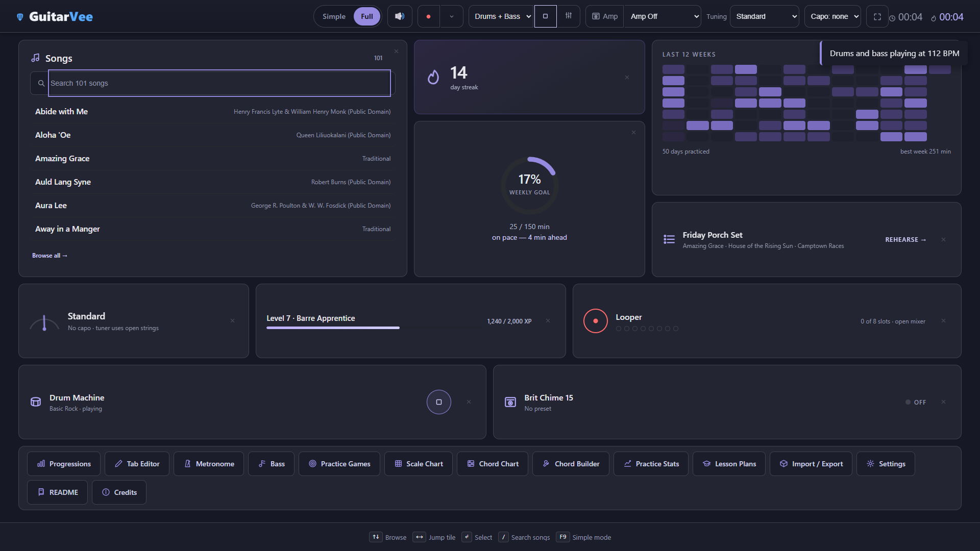
Task: Open Import / Export
Action: pos(811,464)
